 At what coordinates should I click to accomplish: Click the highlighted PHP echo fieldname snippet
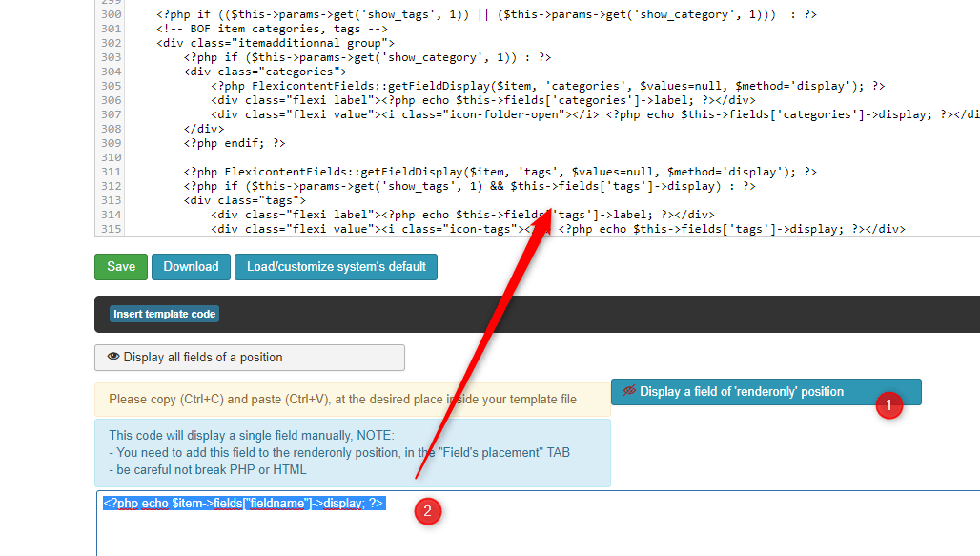click(x=243, y=503)
